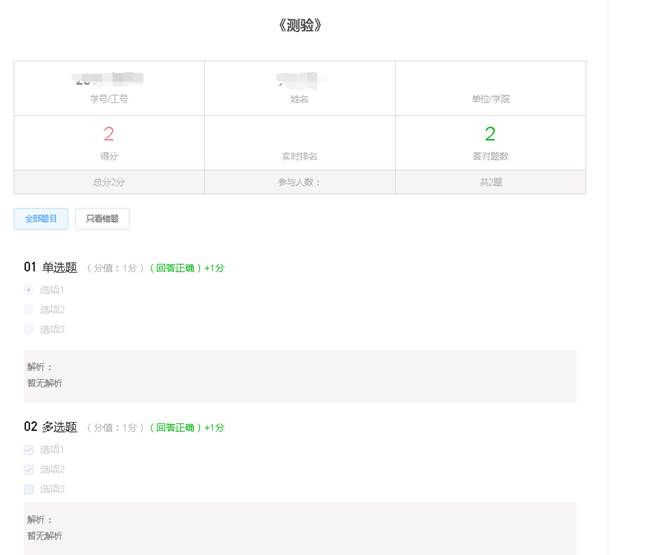Click the 共2题 footer cell
The image size is (651, 555).
tap(490, 182)
